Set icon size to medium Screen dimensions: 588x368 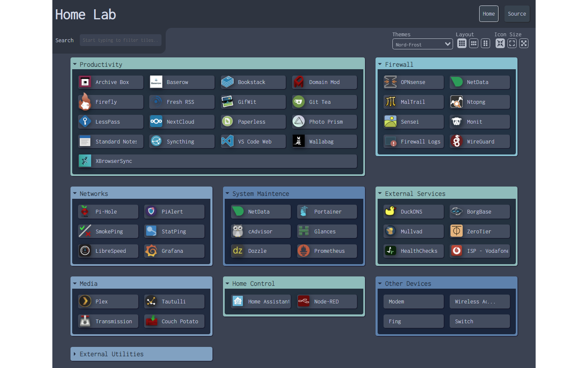[x=512, y=43]
